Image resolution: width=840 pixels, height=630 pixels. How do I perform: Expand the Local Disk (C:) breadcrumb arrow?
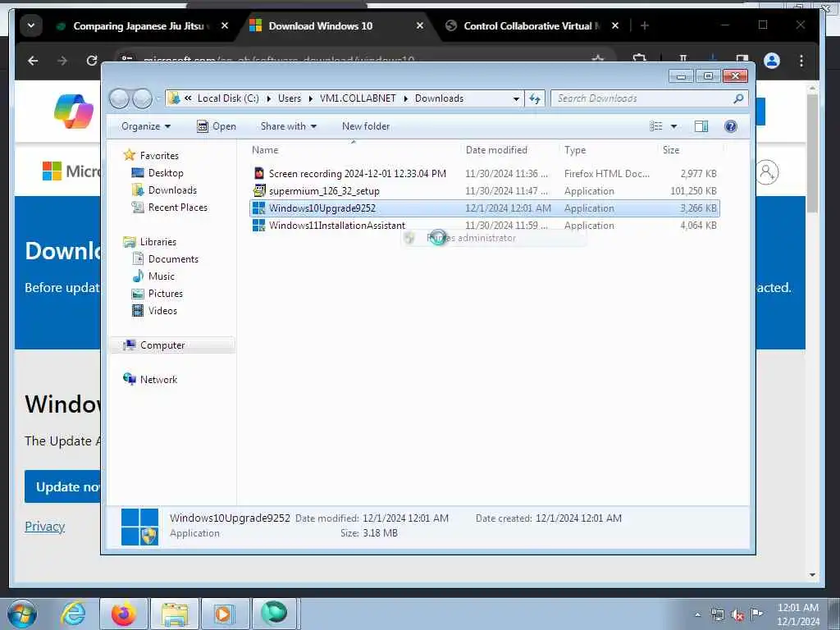268,98
